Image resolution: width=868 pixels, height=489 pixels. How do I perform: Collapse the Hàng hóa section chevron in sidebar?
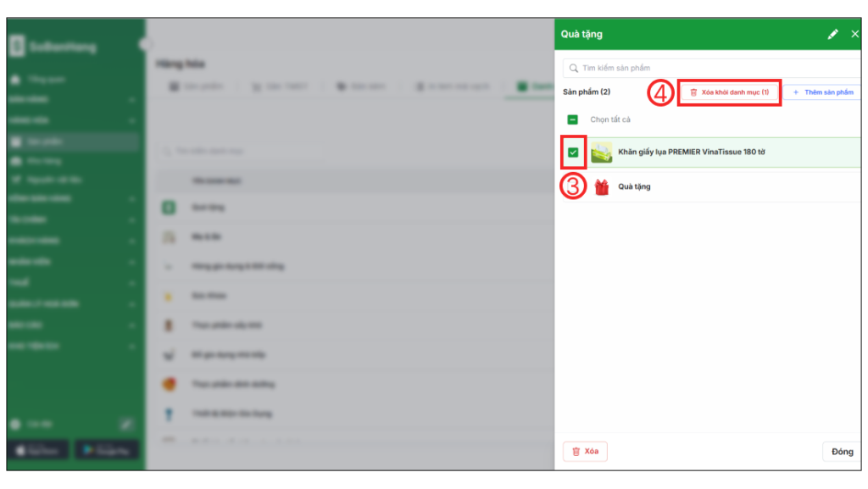(x=131, y=121)
